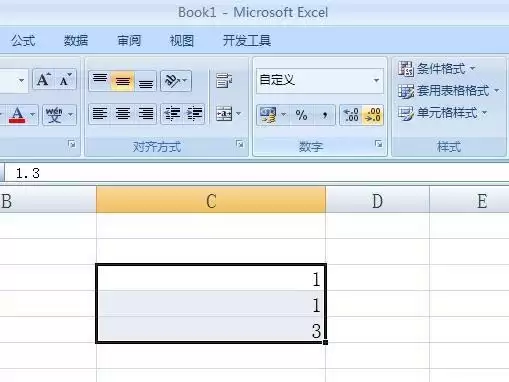Open 单元格样式 cell styles menu
The width and height of the screenshot is (509, 382).
click(x=443, y=113)
